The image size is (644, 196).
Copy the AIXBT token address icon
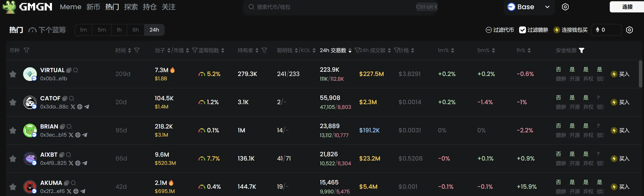(x=62, y=155)
